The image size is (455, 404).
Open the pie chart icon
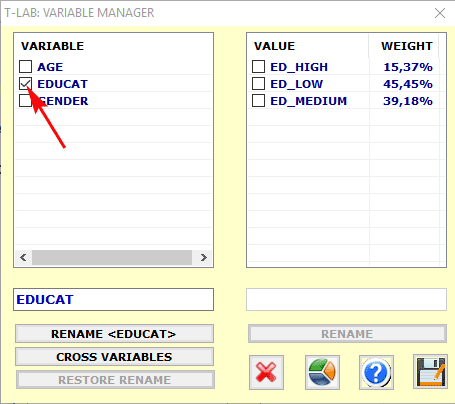point(322,372)
